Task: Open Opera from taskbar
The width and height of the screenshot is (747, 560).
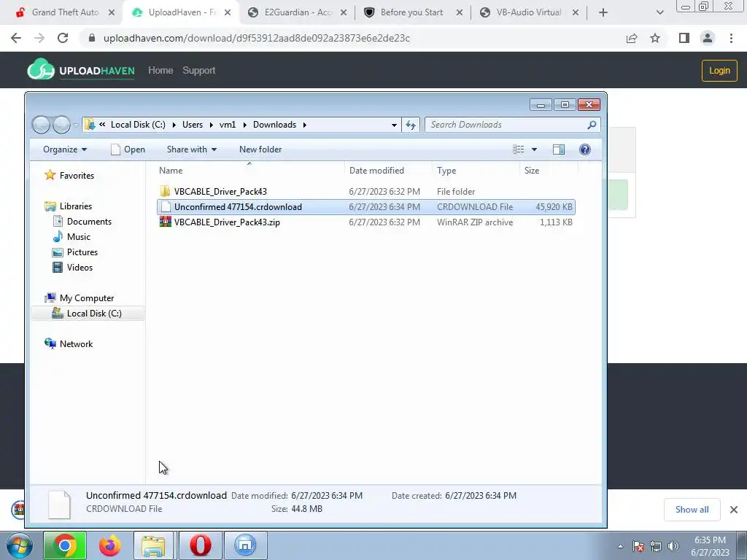Action: [x=200, y=545]
